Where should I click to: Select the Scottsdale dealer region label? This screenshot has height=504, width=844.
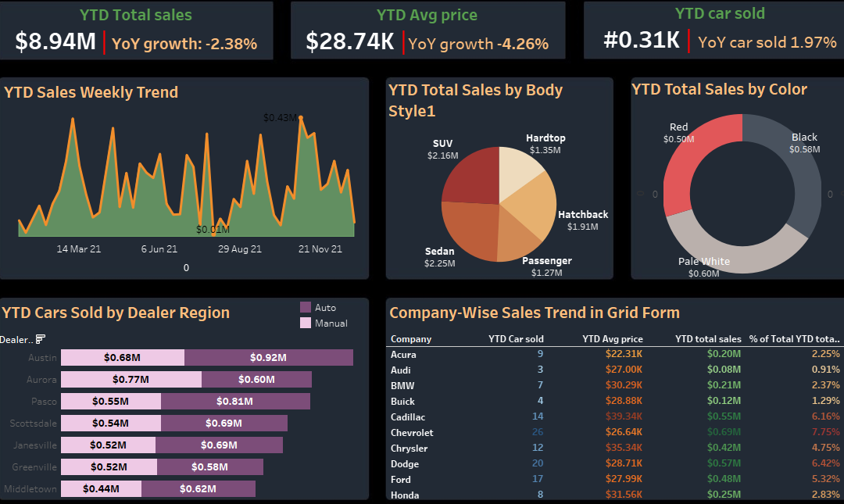(x=33, y=424)
